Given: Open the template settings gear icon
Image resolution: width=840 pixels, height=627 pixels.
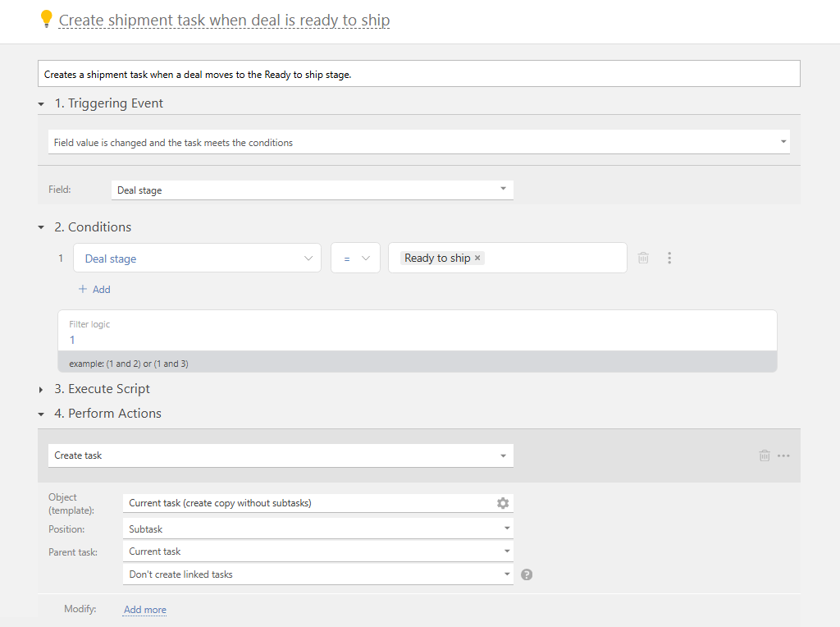Looking at the screenshot, I should coord(503,503).
